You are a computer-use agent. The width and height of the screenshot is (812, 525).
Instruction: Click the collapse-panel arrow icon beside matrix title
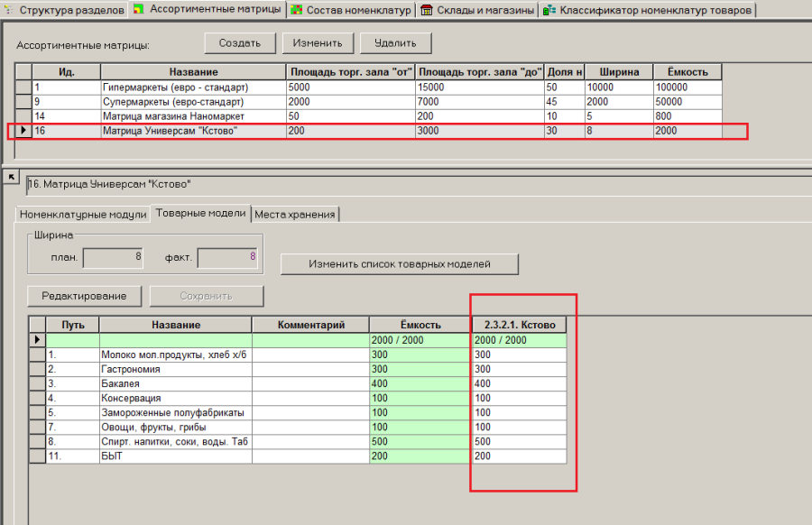click(11, 177)
